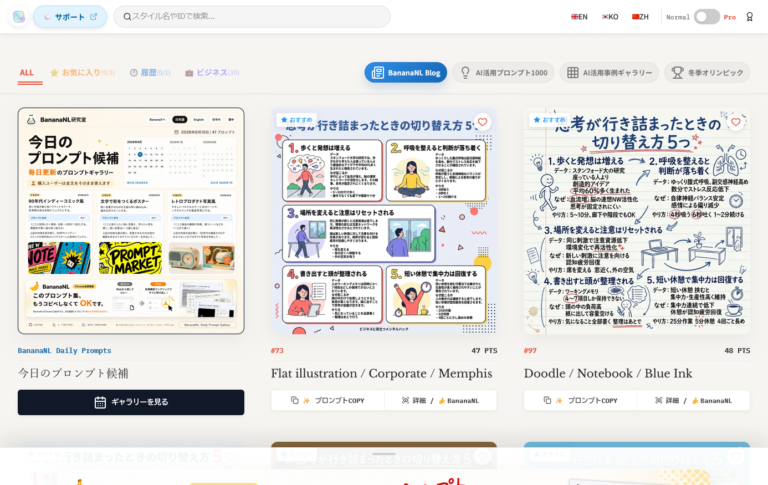The image size is (768, 485).
Task: Open the 履歴 history tab
Action: coord(150,73)
